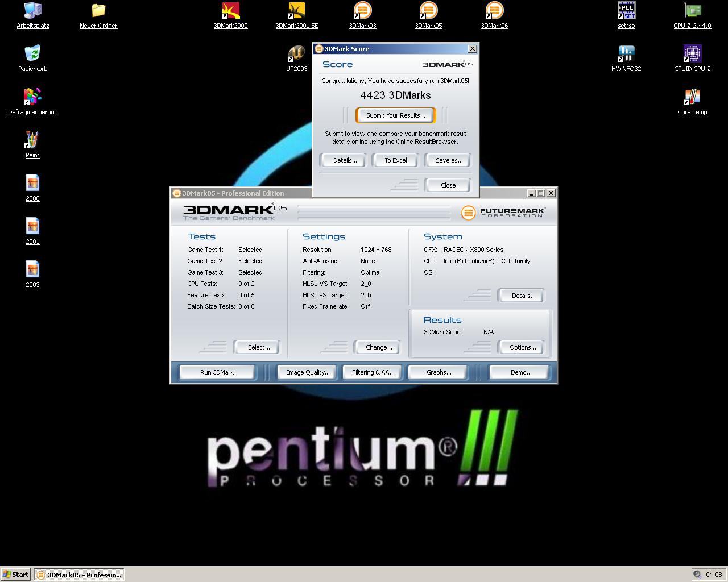Viewport: 728px width, 582px height.
Task: Open Image Quality... tool
Action: [x=308, y=372]
